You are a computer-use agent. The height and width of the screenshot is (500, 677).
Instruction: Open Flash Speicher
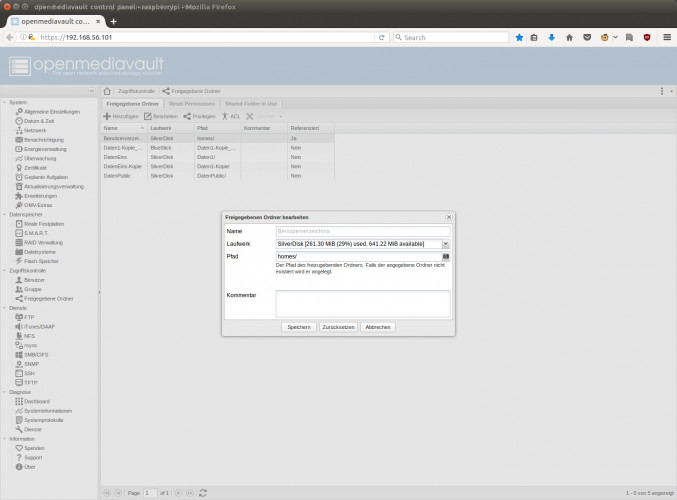[x=37, y=261]
